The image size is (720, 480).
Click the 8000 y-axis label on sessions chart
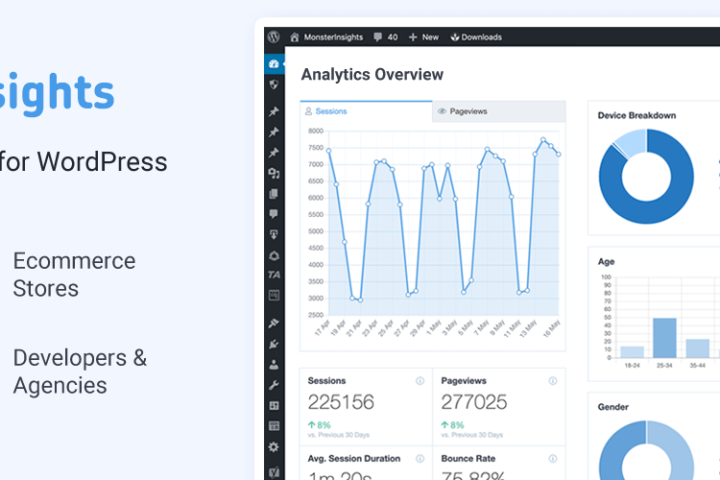(316, 131)
